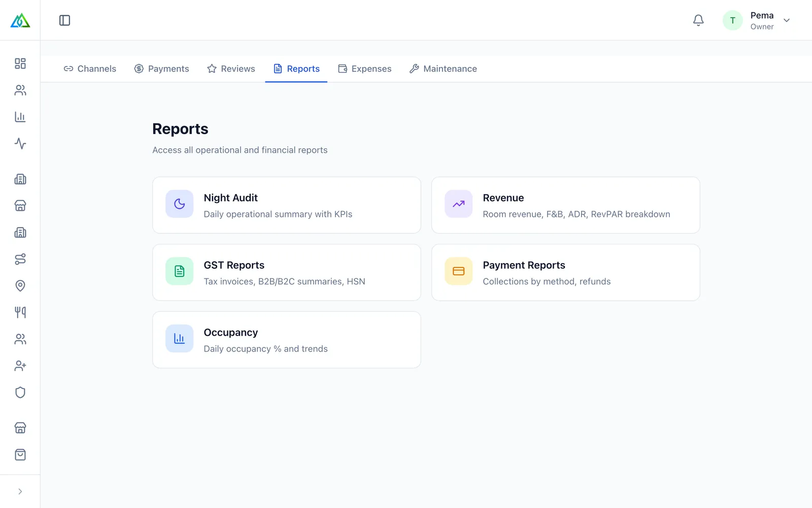This screenshot has width=812, height=508.
Task: Click the Revenue title text
Action: coord(503,198)
